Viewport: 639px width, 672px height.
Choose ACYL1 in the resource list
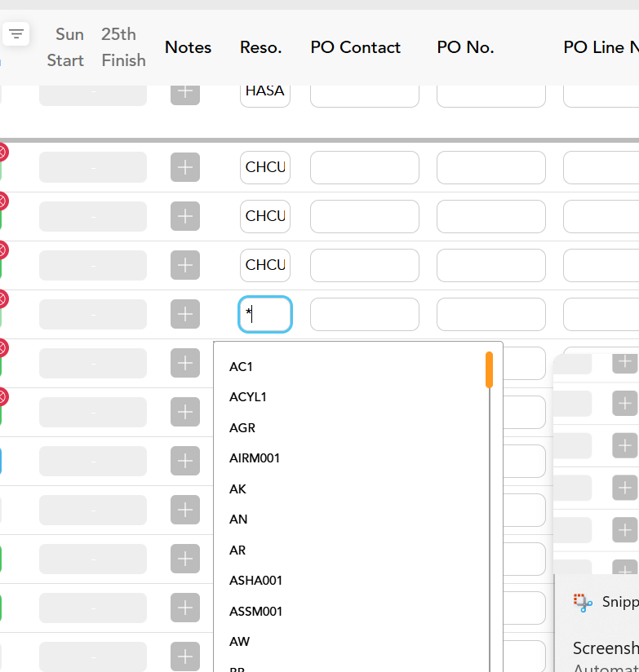click(248, 397)
